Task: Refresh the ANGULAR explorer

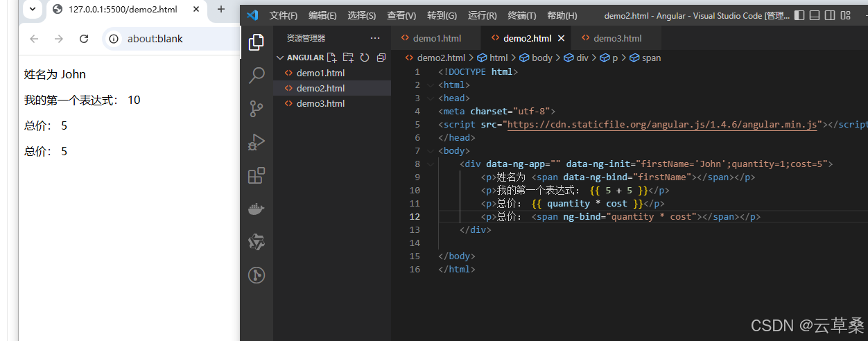Action: pos(365,58)
